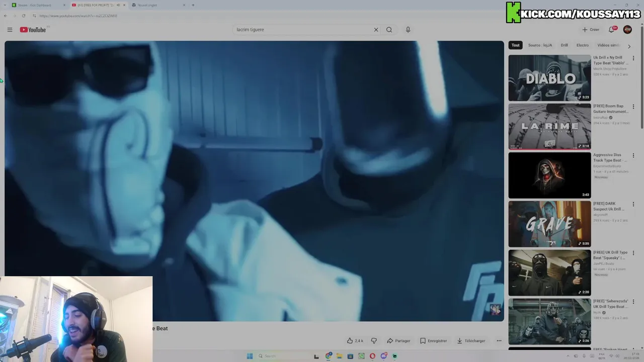The image size is (644, 362).
Task: Open the DIABLO video thumbnail
Action: [549, 78]
